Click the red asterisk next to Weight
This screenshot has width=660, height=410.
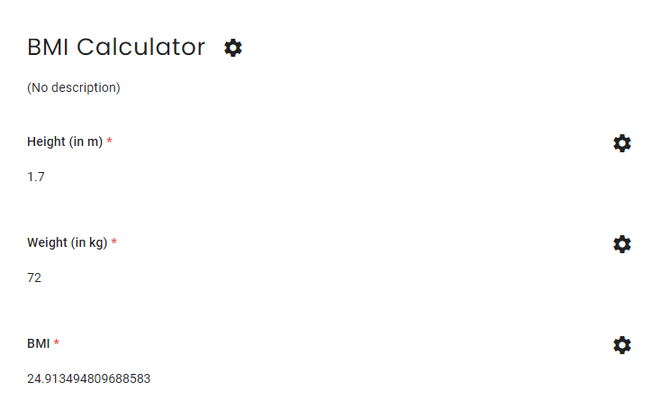(114, 243)
